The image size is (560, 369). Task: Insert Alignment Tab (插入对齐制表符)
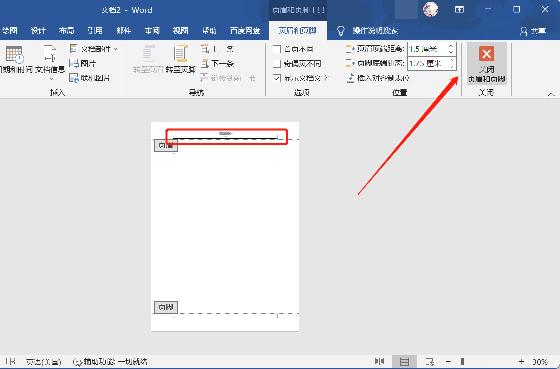tap(378, 78)
